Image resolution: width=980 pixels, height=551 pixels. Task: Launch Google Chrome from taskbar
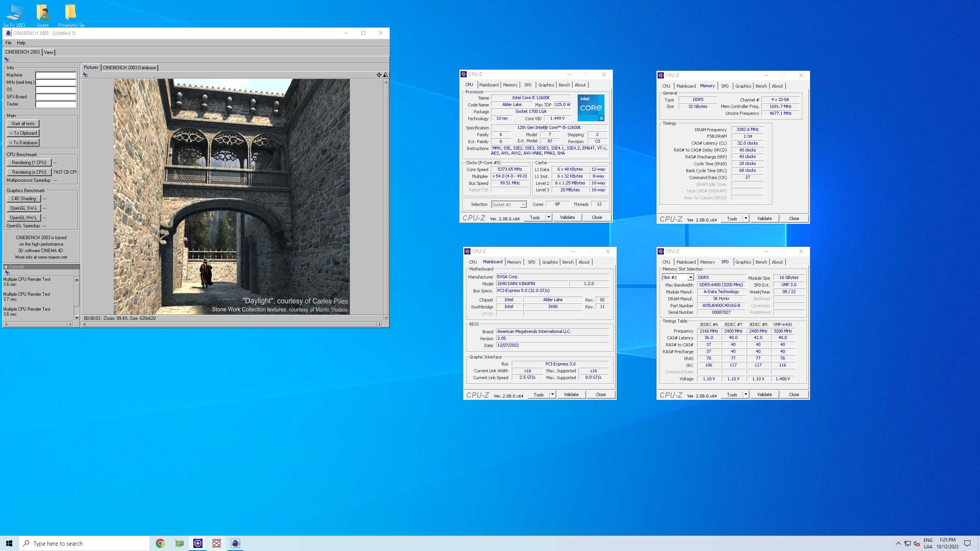(160, 543)
